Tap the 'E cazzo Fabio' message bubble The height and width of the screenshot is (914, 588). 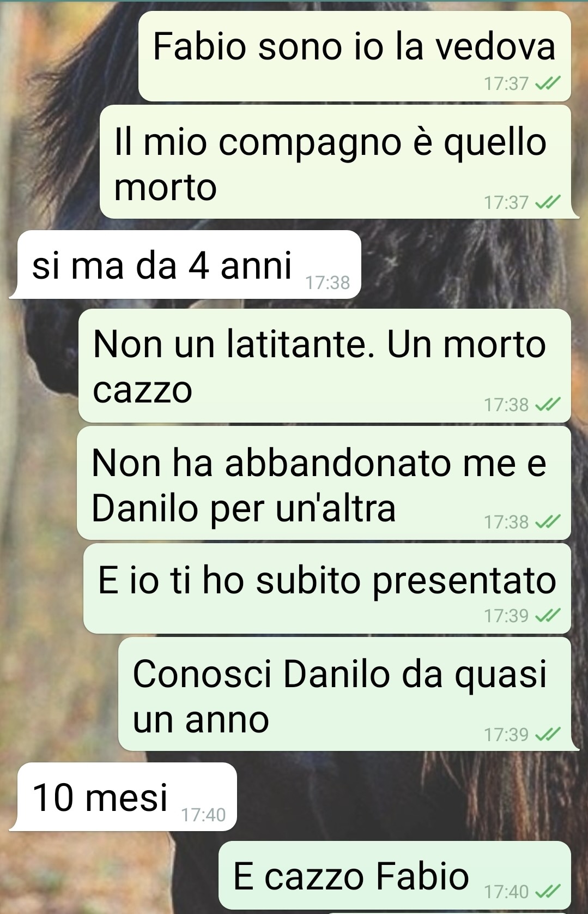click(x=395, y=875)
